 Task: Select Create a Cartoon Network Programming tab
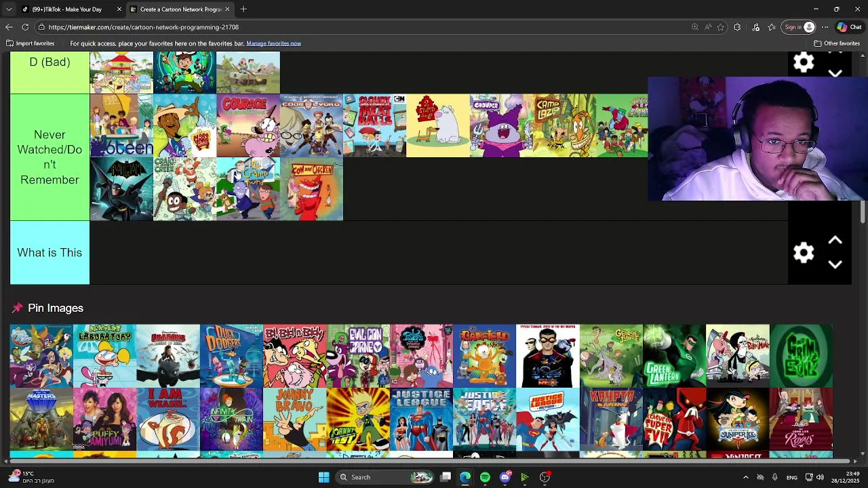[x=180, y=9]
